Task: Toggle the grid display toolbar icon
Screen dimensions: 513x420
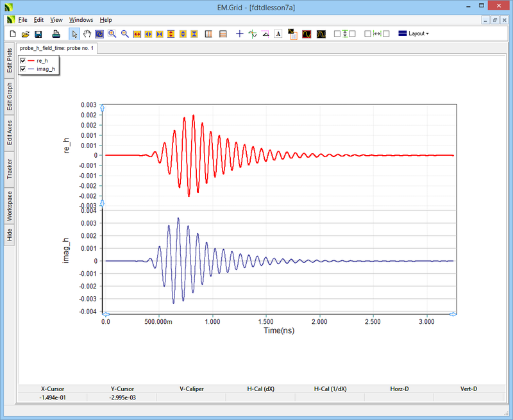Action: 208,33
